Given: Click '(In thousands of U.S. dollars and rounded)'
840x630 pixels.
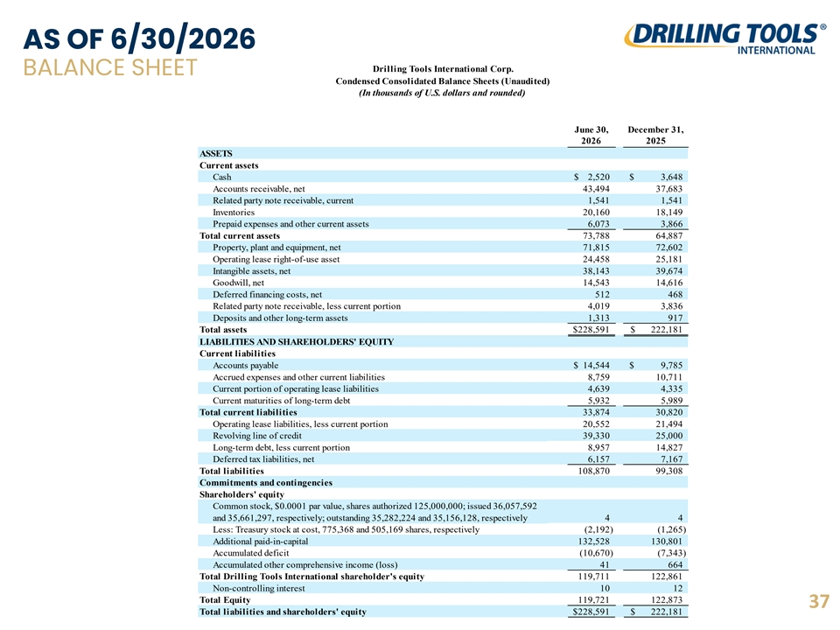Looking at the screenshot, I should tap(442, 94).
